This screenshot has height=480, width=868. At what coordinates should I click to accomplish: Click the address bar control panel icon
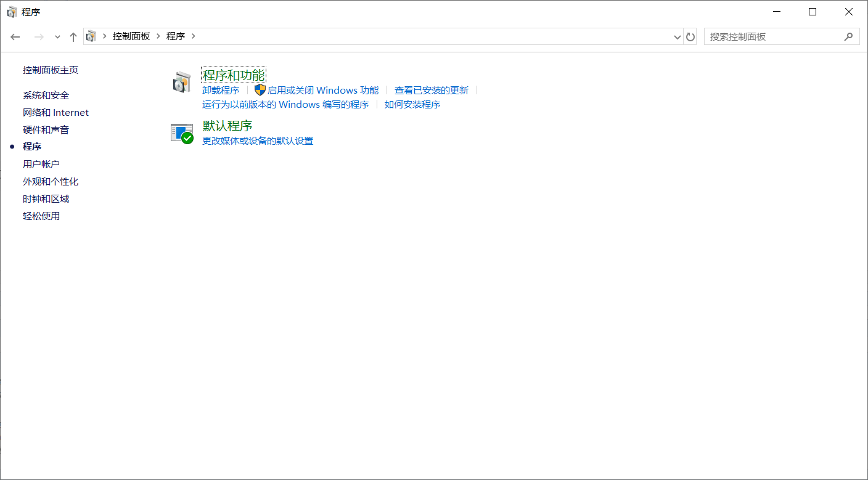point(91,36)
